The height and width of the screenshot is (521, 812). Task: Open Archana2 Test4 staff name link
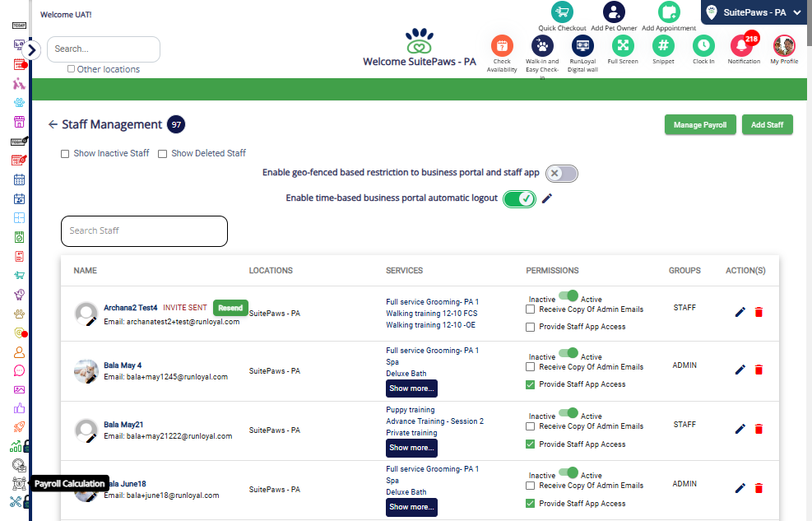[x=131, y=308]
